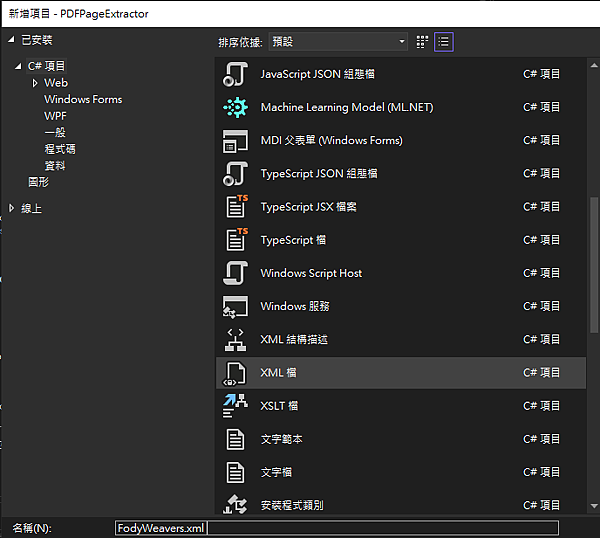The width and height of the screenshot is (600, 538).
Task: Click the template list scrollbar thumb
Action: 594,265
